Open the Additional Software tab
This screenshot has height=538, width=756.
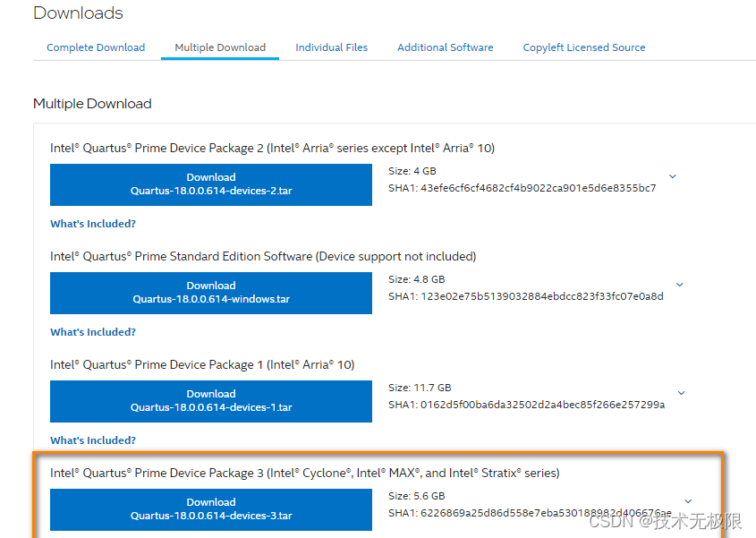(445, 47)
